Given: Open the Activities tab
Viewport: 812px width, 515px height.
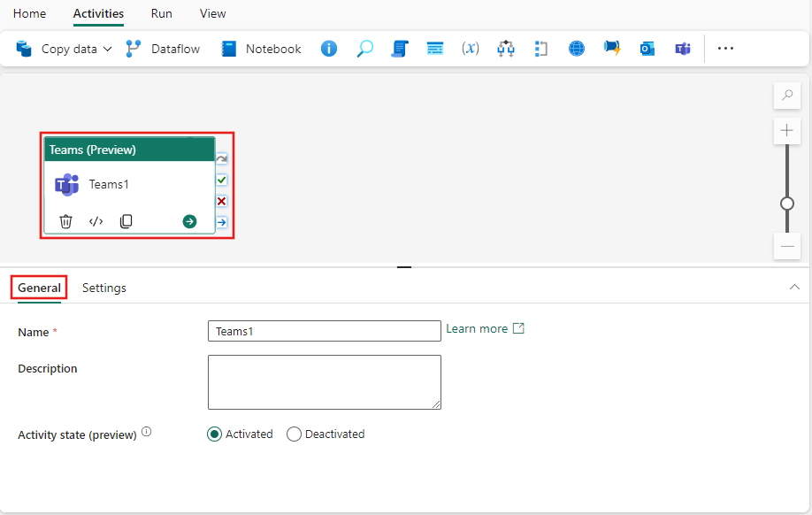Looking at the screenshot, I should (x=98, y=13).
